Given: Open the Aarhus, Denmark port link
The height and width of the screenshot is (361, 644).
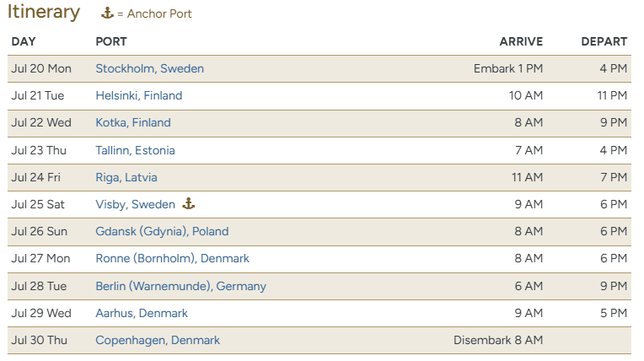Looking at the screenshot, I should (142, 313).
